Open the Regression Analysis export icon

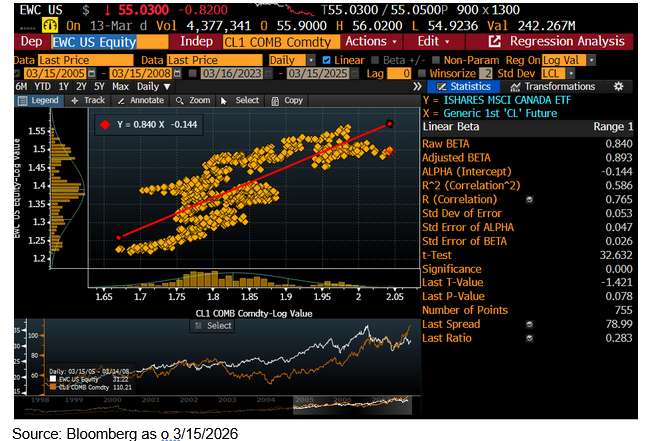(494, 41)
